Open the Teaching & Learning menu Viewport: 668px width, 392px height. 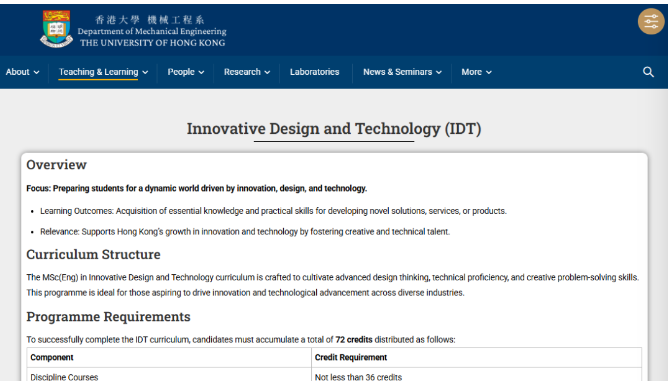(98, 72)
